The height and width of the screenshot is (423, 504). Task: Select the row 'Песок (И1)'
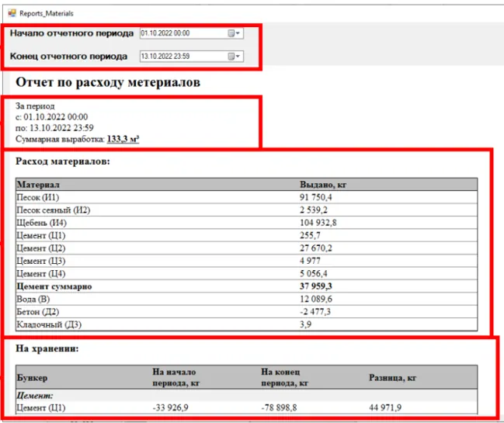tap(246, 197)
